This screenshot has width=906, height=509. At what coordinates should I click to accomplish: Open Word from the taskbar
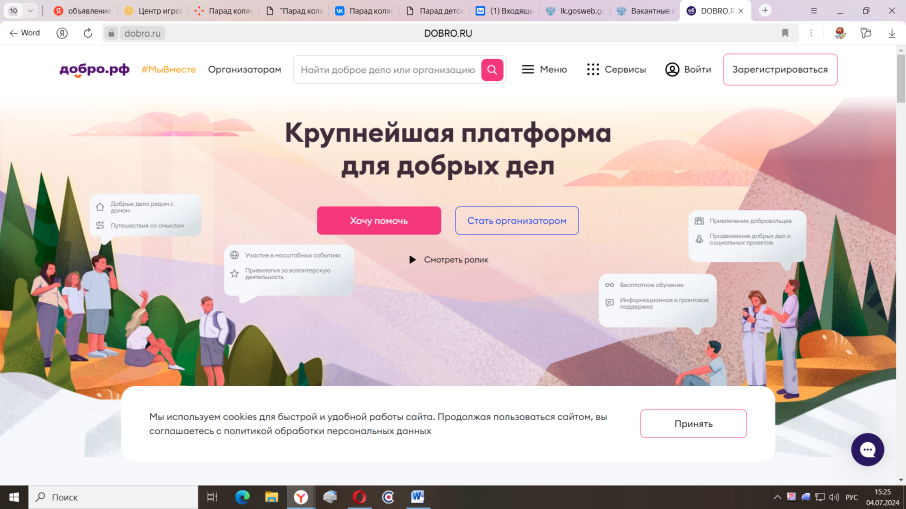click(x=417, y=497)
